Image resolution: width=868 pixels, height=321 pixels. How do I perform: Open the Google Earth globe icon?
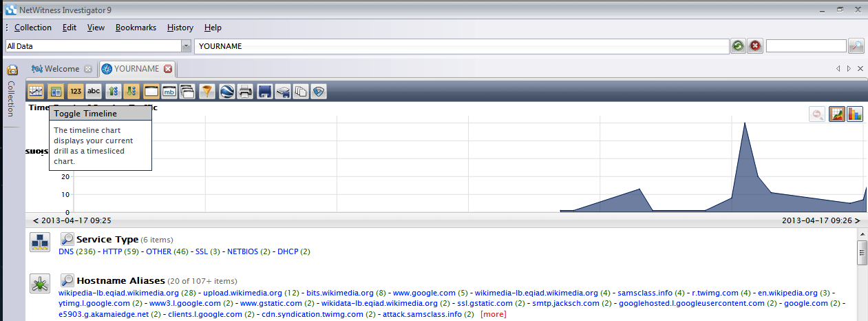point(228,91)
